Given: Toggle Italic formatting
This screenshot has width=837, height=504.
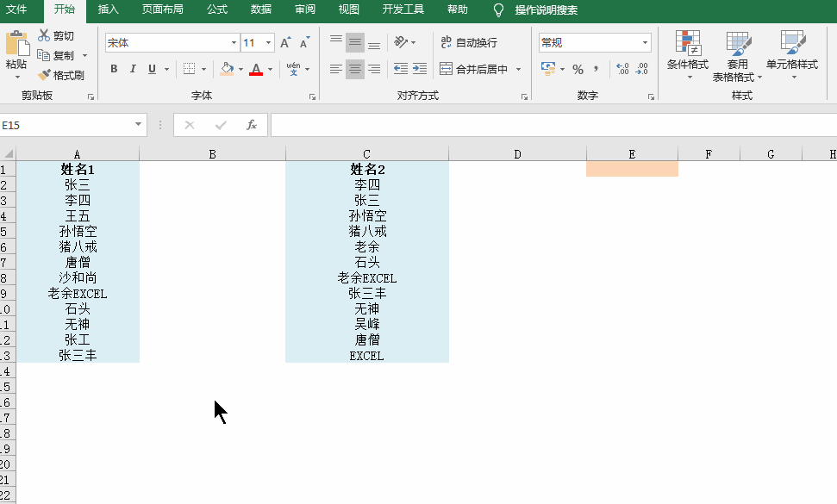Looking at the screenshot, I should (x=133, y=69).
